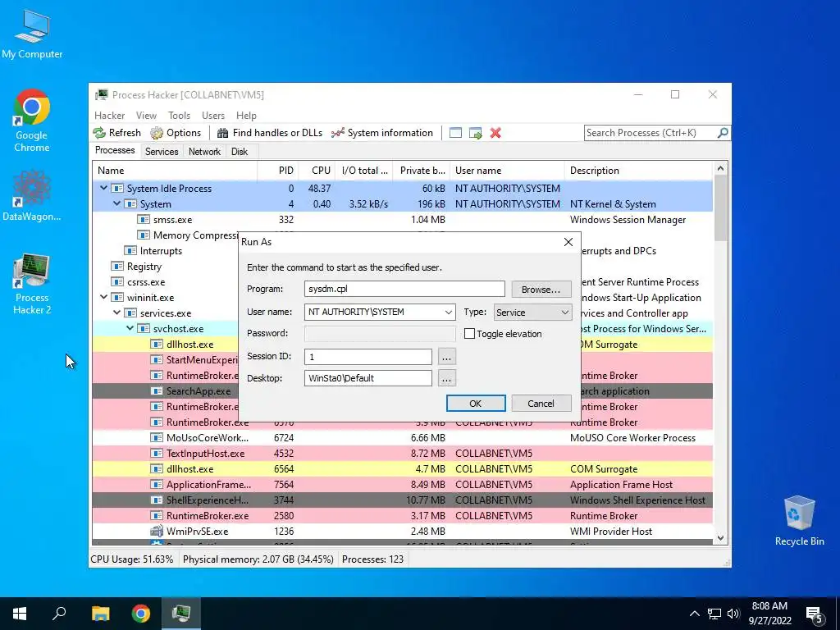Sort by the CPU column header
Viewport: 840px width, 630px height.
317,171
